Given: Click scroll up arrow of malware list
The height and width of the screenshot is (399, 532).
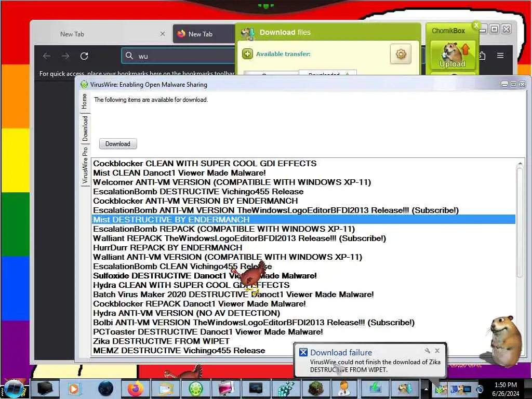Looking at the screenshot, I should pos(520,164).
